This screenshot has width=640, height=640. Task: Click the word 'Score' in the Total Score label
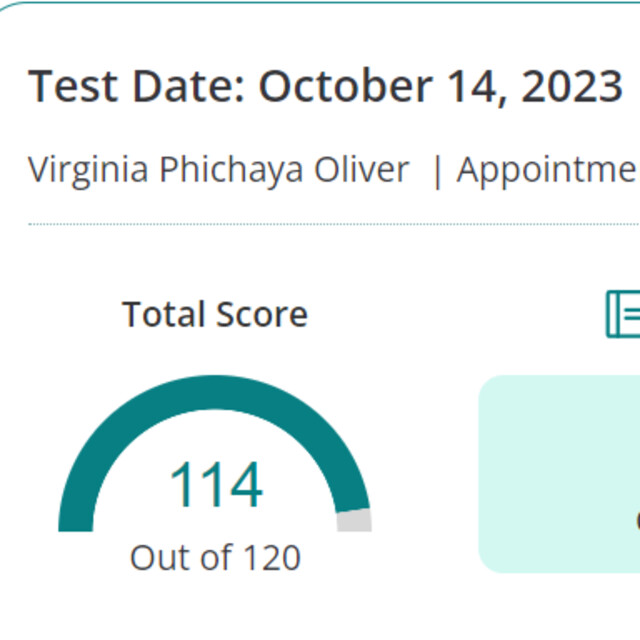pos(262,314)
